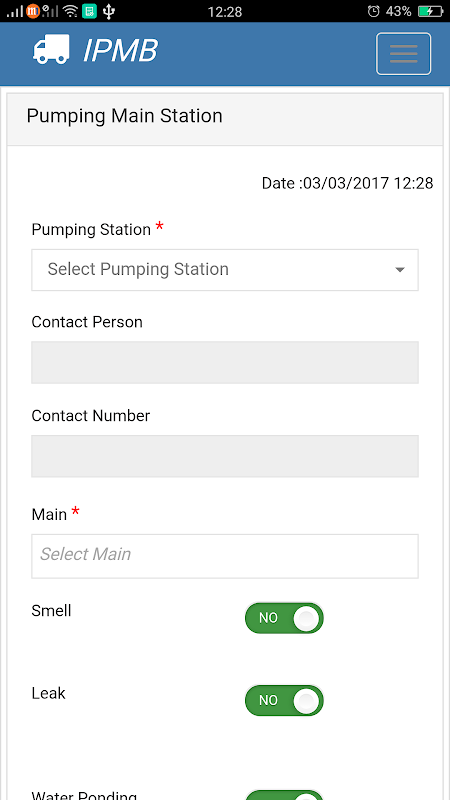Viewport: 450px width, 800px height.
Task: Tap the green SIM card status icon
Action: click(89, 11)
